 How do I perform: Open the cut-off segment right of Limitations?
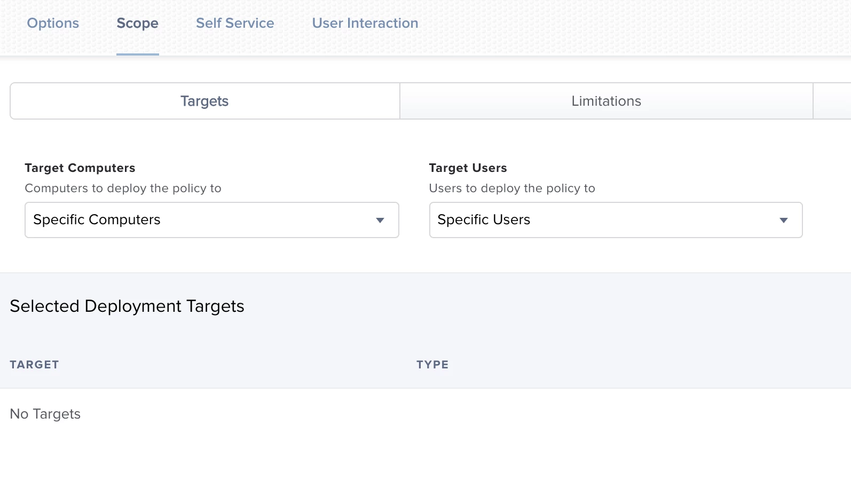[832, 101]
